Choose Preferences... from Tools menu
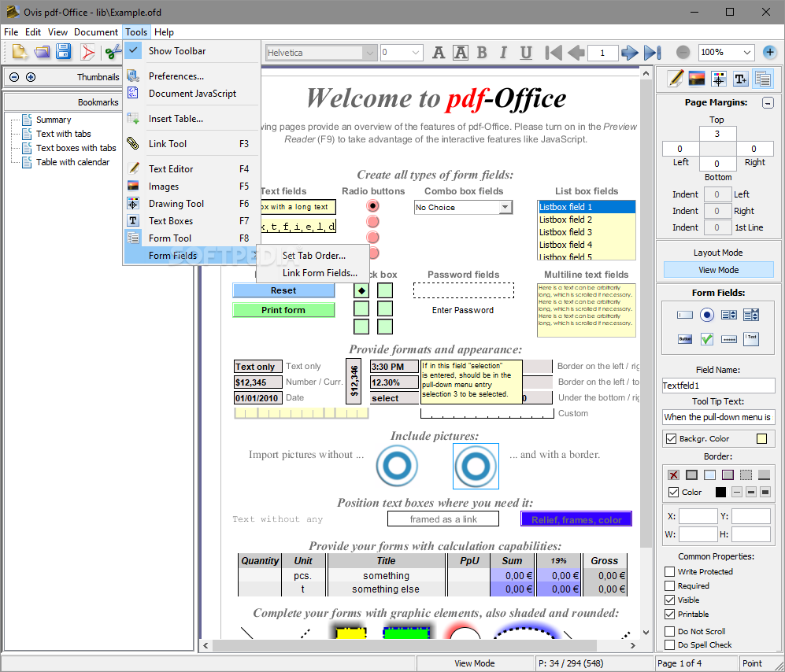The height and width of the screenshot is (672, 785). (x=192, y=76)
